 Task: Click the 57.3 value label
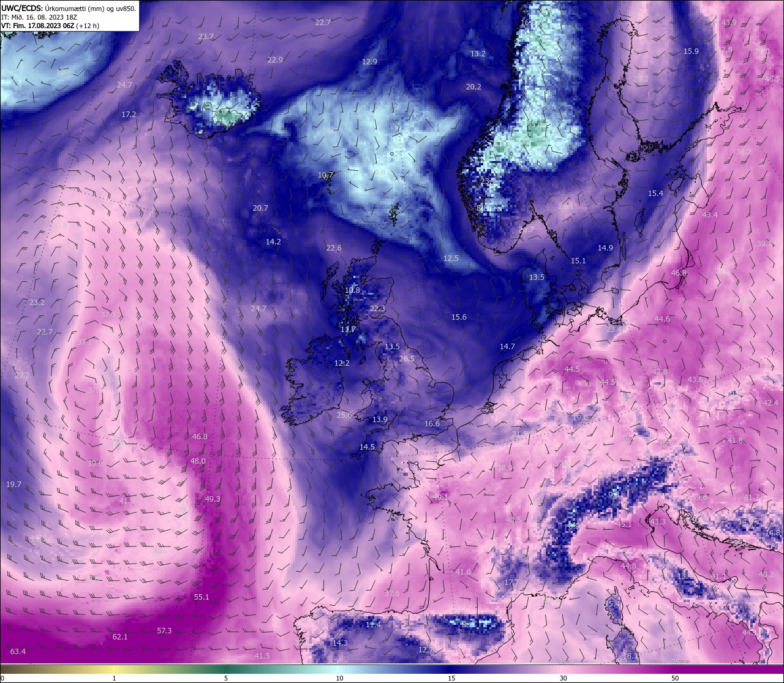164,631
